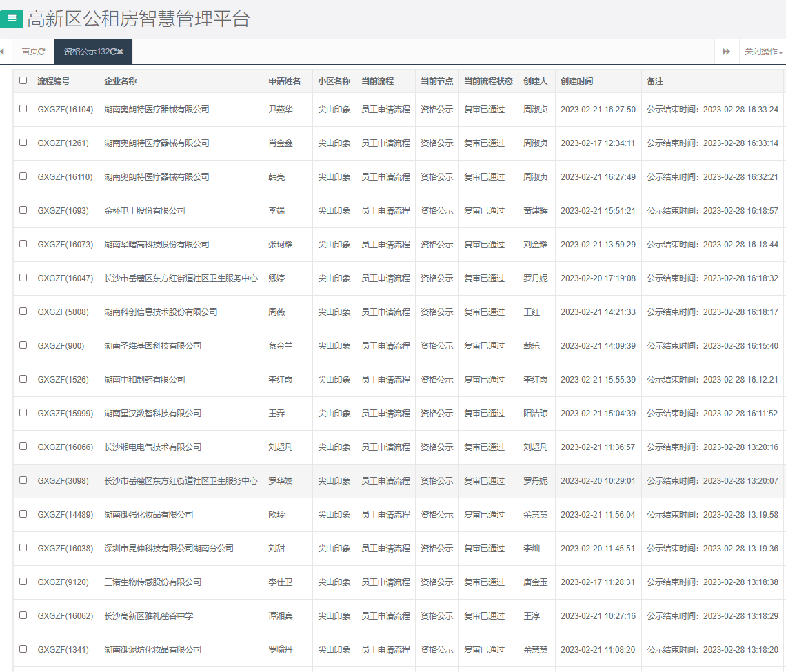Click applicant name 蔡金兰 in the table
The image size is (786, 672).
pyautogui.click(x=280, y=346)
